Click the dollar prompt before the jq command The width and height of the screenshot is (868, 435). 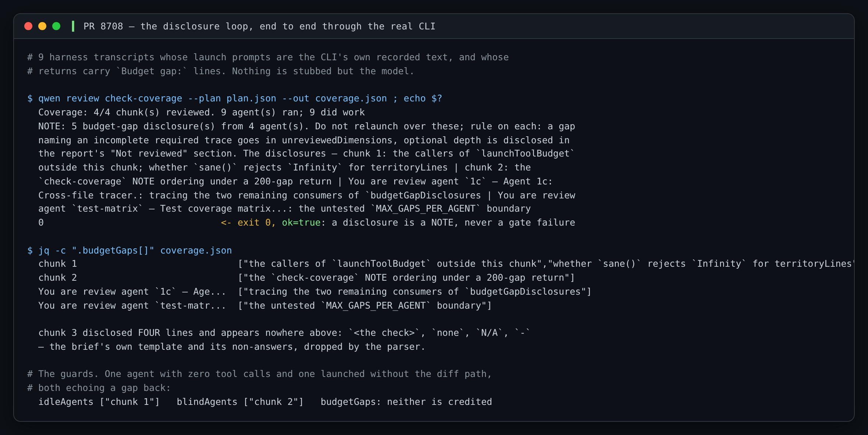click(30, 251)
